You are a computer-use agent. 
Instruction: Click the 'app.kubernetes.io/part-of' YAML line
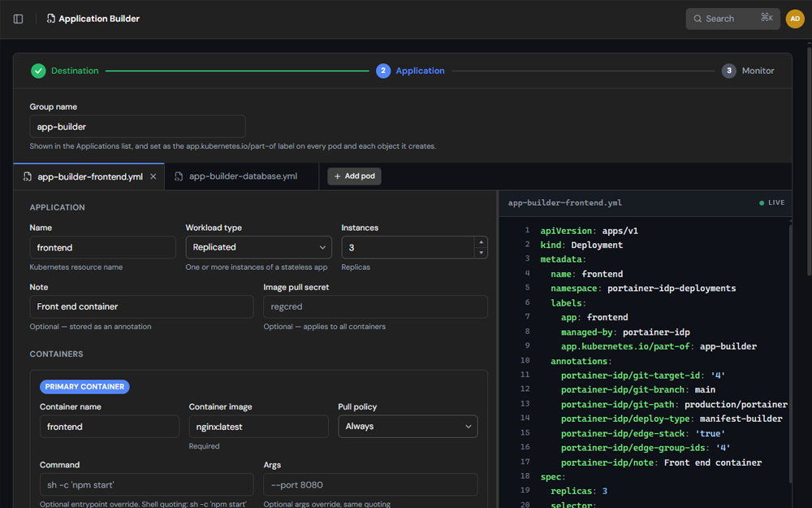pos(659,346)
